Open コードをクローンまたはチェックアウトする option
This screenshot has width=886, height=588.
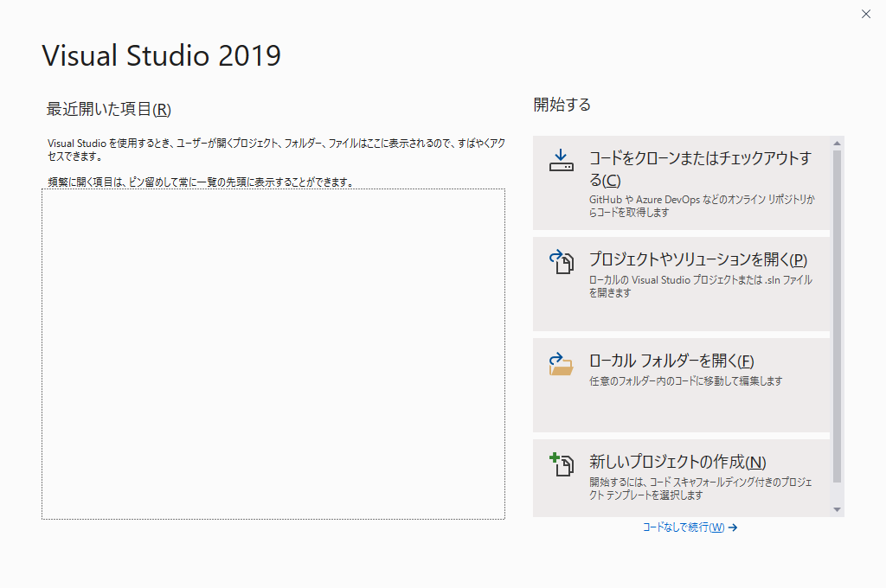[x=682, y=182]
